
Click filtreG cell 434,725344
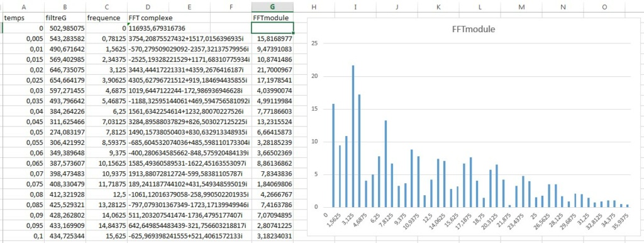[65, 235]
